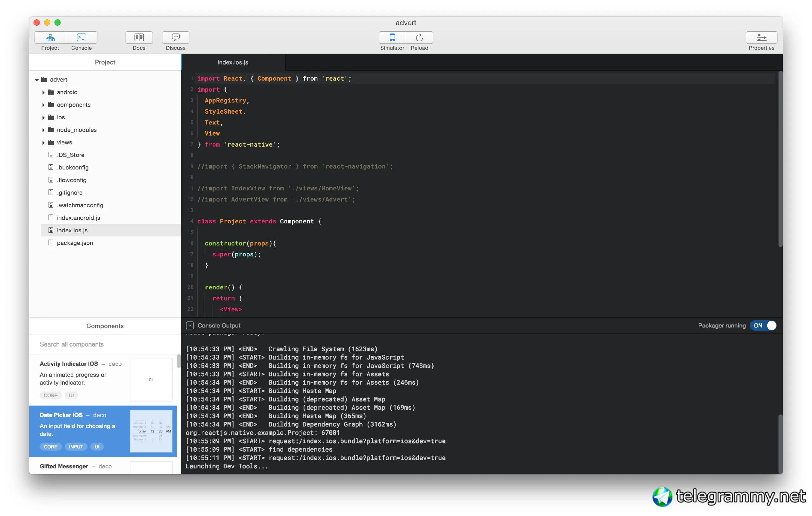The image size is (812, 516).
Task: Expand the android folder
Action: point(43,92)
